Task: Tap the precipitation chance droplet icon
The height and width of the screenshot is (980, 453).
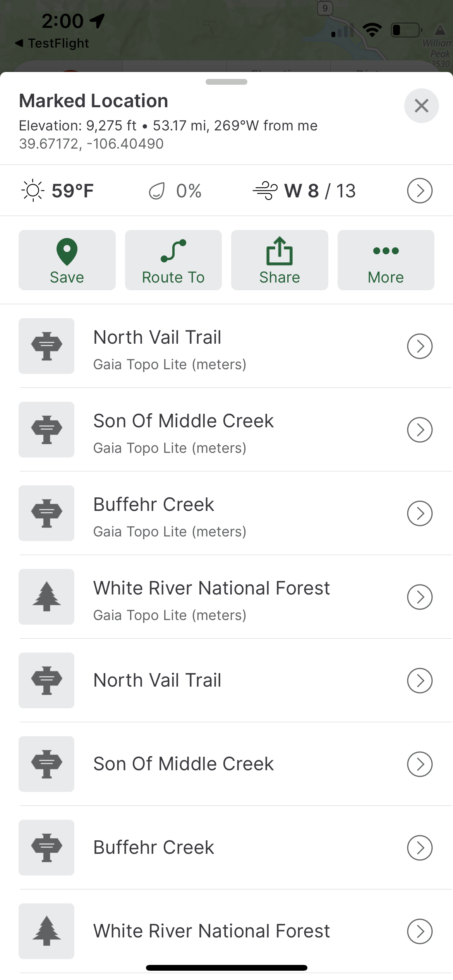Action: (x=157, y=191)
